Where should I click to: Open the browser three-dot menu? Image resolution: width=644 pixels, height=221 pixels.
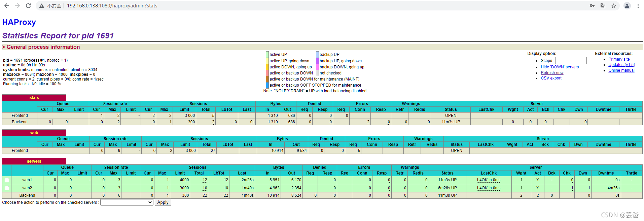[x=638, y=6]
